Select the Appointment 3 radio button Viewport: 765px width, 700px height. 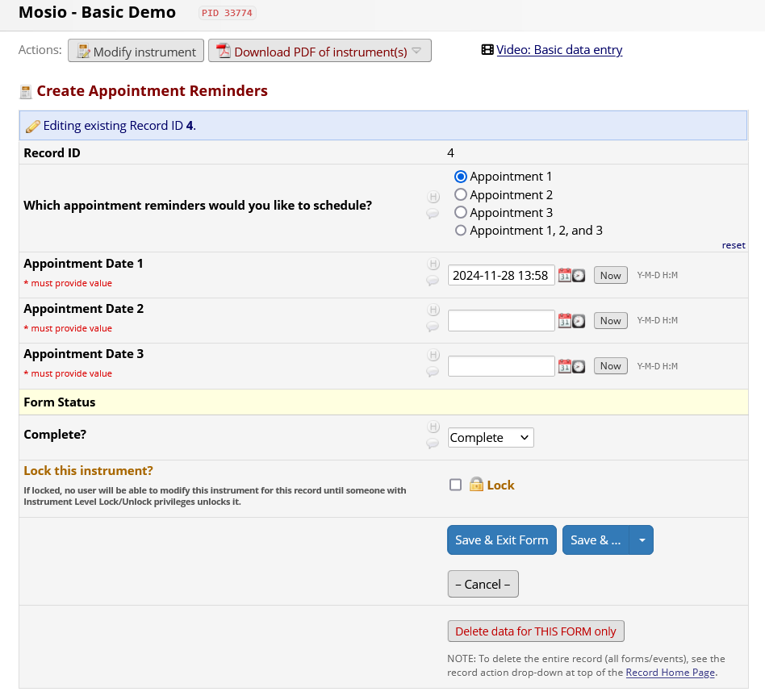[x=461, y=213]
